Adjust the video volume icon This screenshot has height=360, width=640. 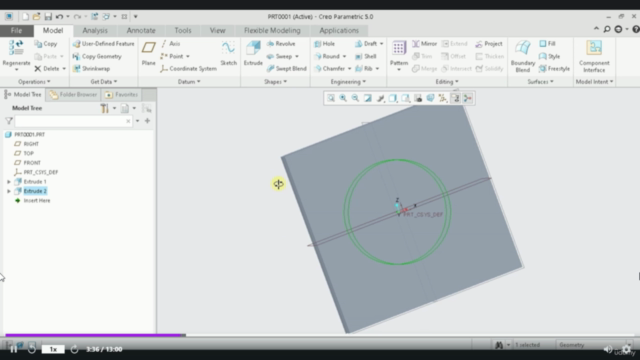608,349
